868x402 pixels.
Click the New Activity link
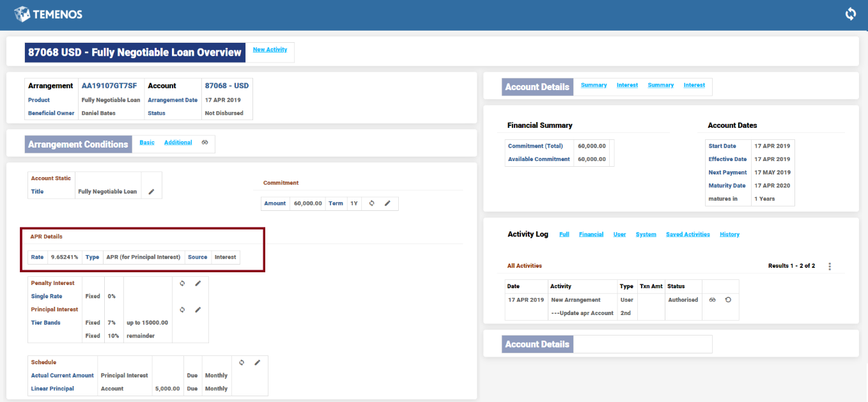tap(270, 50)
